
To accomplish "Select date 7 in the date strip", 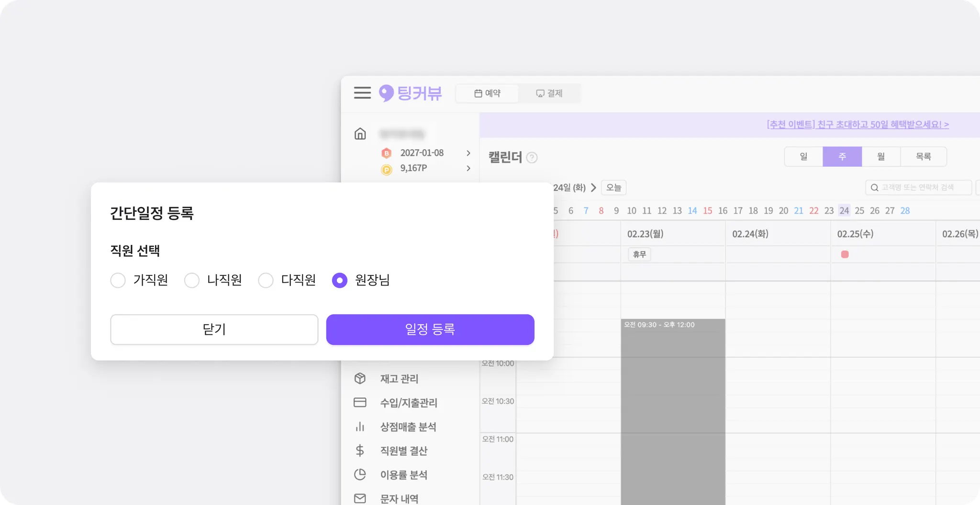I will pyautogui.click(x=586, y=210).
